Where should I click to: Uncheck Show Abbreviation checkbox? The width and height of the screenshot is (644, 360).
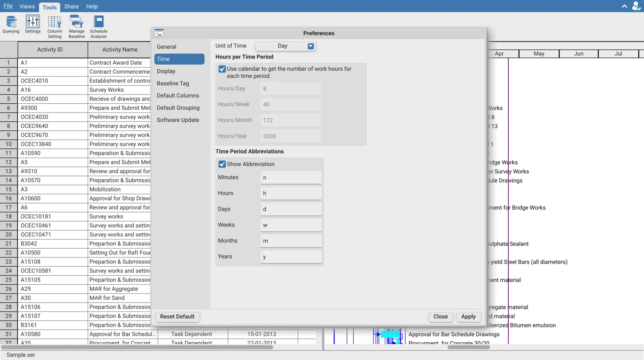click(x=222, y=164)
